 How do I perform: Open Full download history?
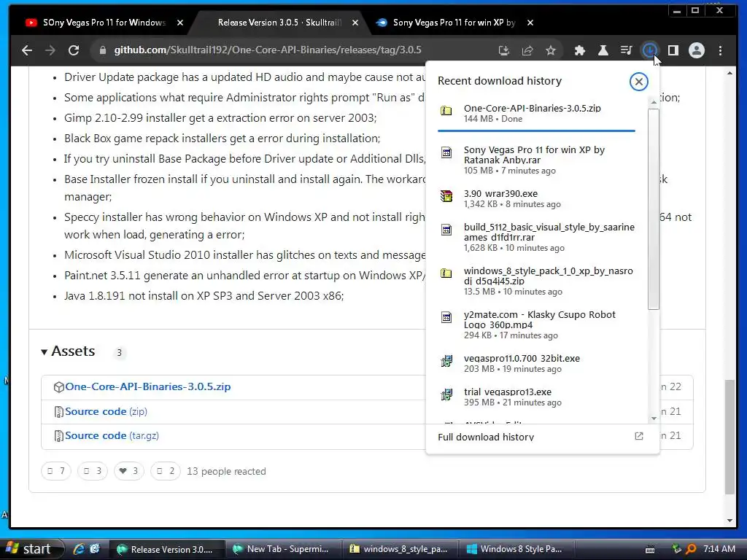pyautogui.click(x=541, y=437)
